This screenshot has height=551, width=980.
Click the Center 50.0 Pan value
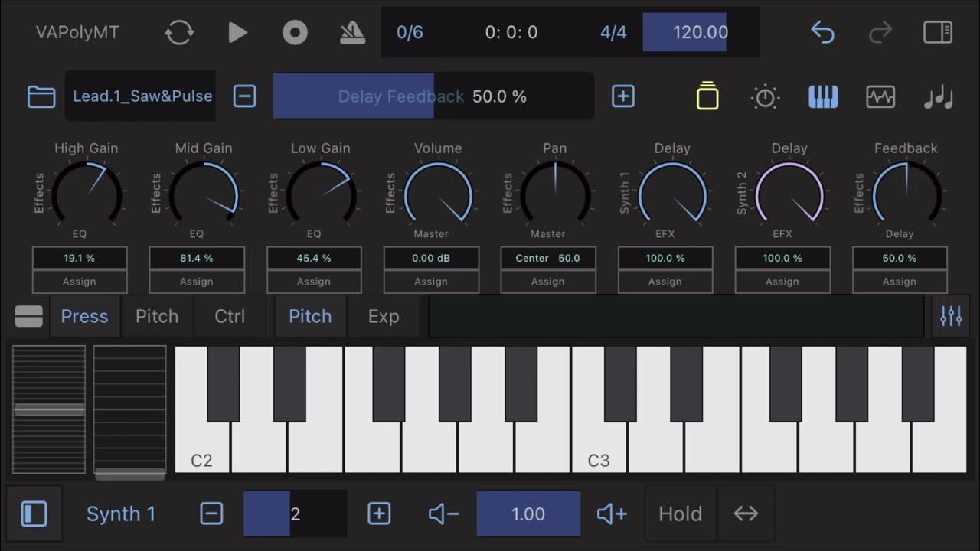pos(548,258)
